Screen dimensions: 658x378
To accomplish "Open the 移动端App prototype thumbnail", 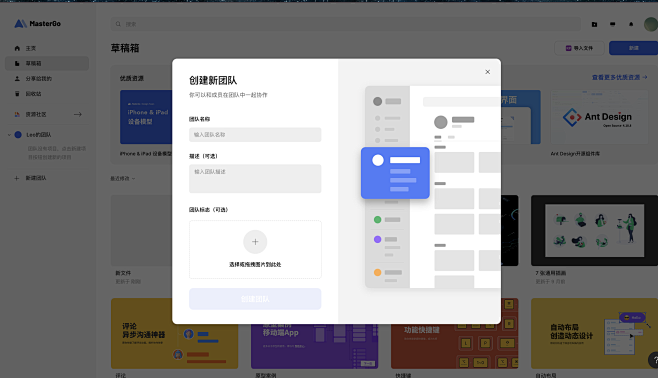I will 314,346.
